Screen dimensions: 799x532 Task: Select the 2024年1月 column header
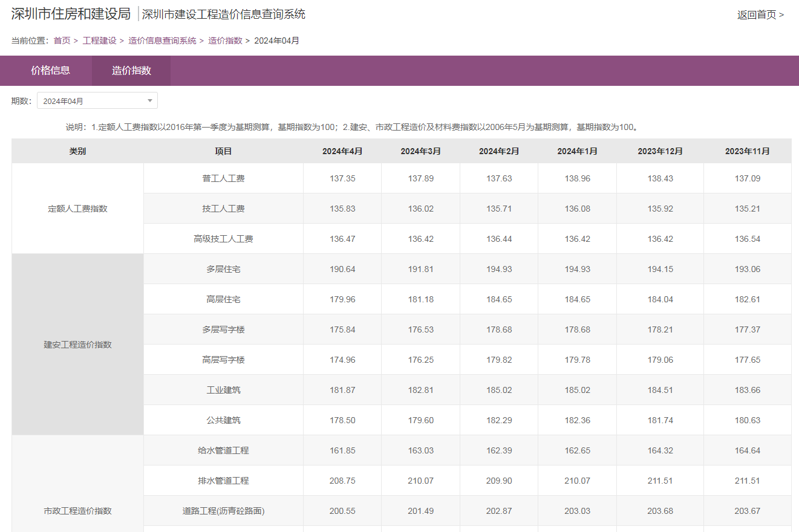coord(577,151)
